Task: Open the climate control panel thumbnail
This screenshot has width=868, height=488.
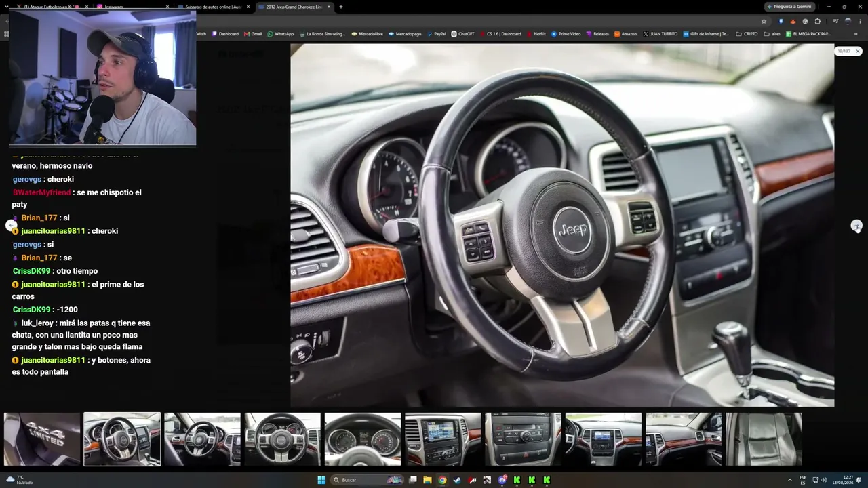Action: (523, 439)
